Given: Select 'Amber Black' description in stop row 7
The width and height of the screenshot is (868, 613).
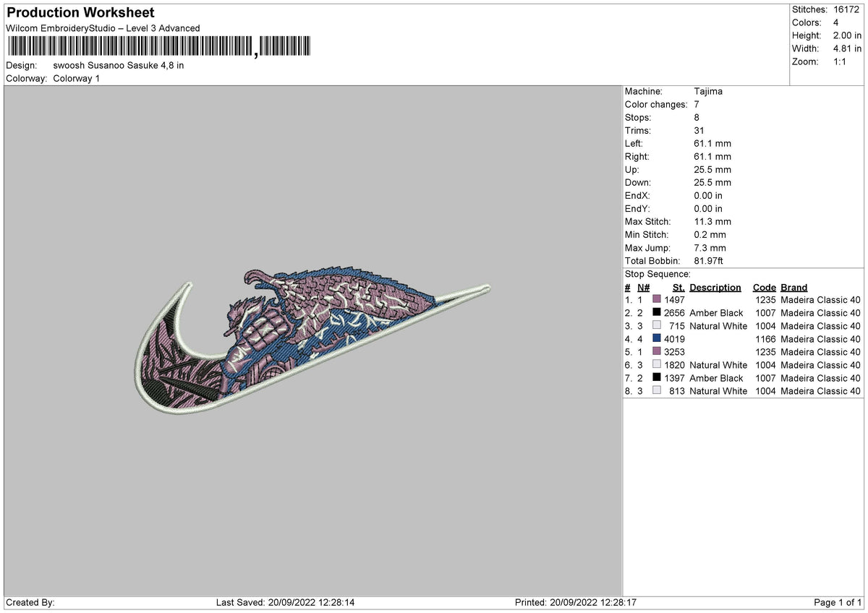Looking at the screenshot, I should click(716, 378).
